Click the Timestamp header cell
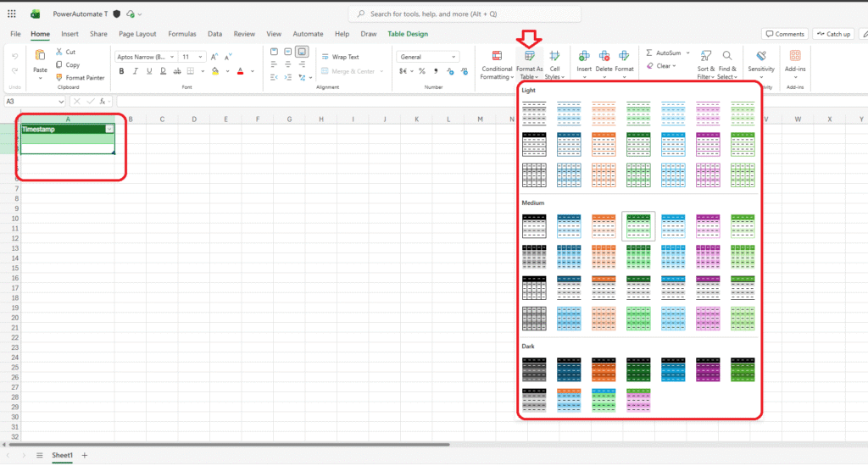 [x=68, y=129]
